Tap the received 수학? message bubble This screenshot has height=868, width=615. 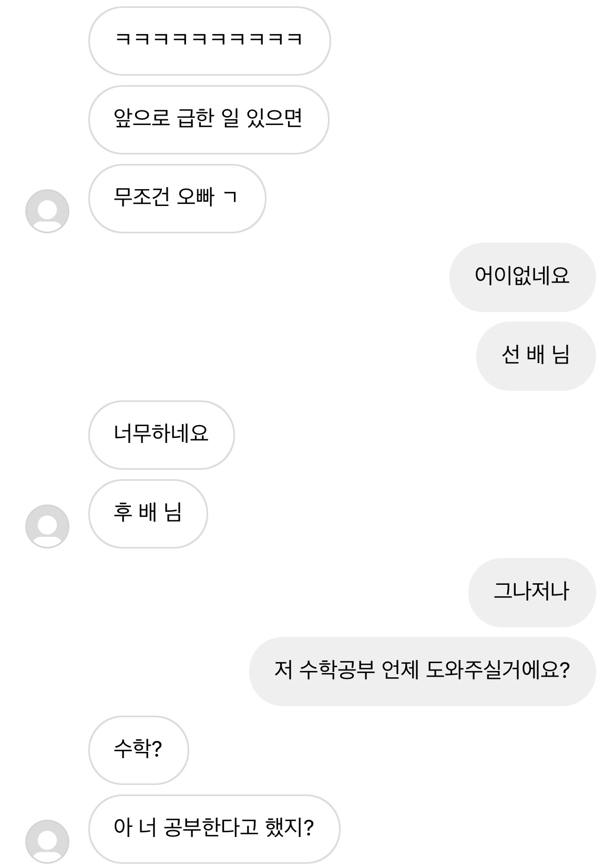coord(138,750)
